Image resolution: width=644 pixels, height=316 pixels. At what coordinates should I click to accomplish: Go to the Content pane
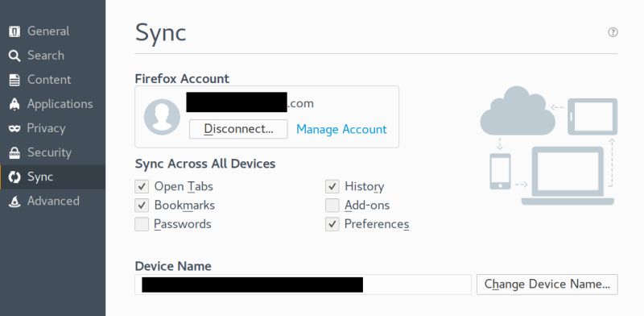tap(52, 80)
